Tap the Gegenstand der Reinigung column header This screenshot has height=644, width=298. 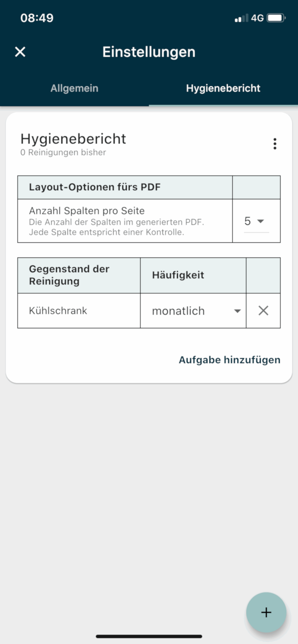pyautogui.click(x=69, y=275)
